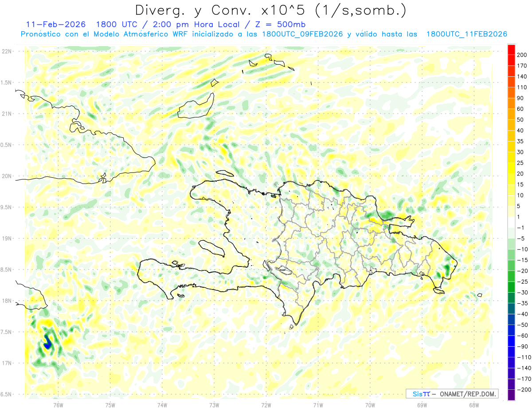Click the '18N' latitude label
The width and height of the screenshot is (532, 411).
tap(7, 301)
